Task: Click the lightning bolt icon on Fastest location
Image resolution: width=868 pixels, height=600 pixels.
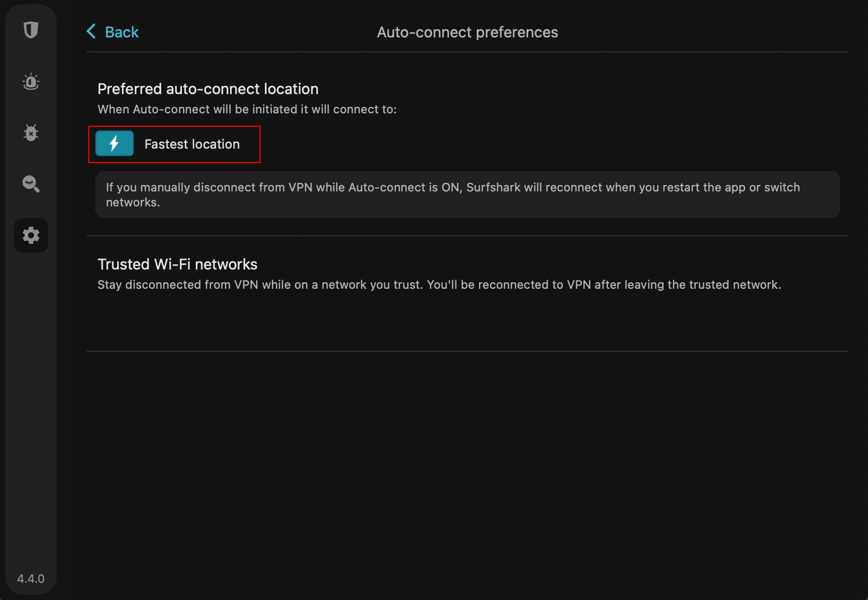Action: [114, 143]
